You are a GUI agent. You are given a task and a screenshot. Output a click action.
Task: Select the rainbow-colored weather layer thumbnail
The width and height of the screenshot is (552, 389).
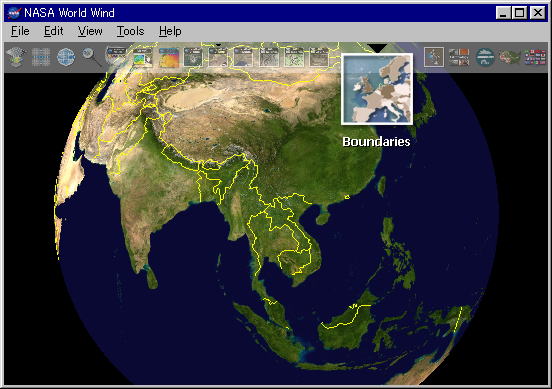click(x=143, y=57)
